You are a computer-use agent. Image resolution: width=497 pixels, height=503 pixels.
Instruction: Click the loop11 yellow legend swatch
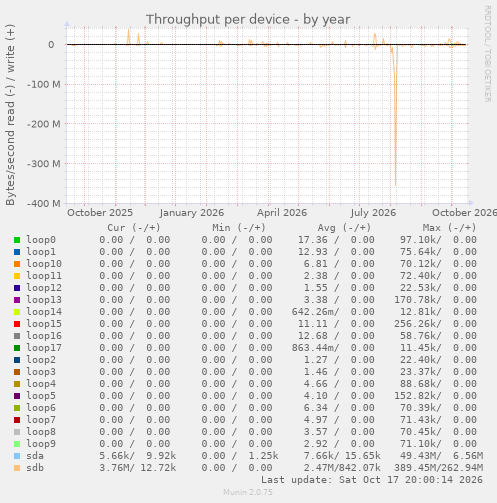click(17, 276)
